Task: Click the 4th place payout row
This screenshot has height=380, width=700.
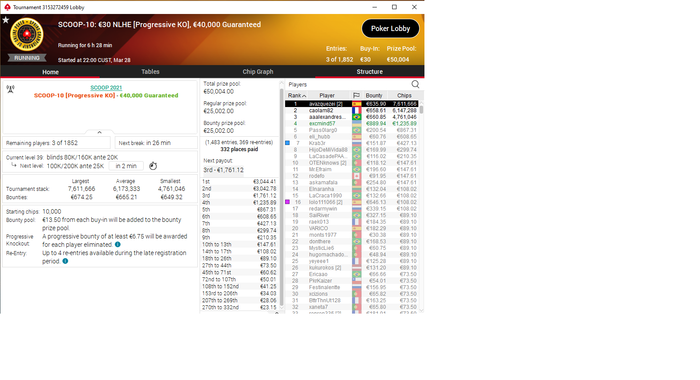Action: coord(239,203)
